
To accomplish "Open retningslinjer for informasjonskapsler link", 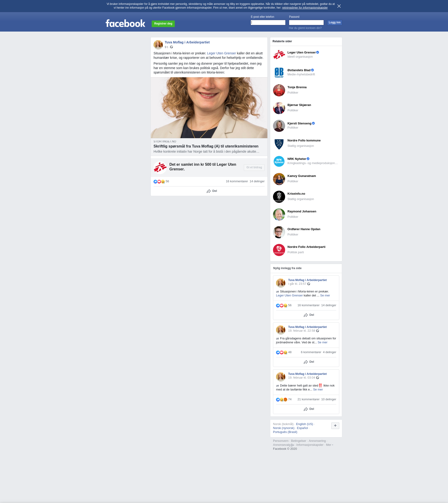I will (x=305, y=8).
